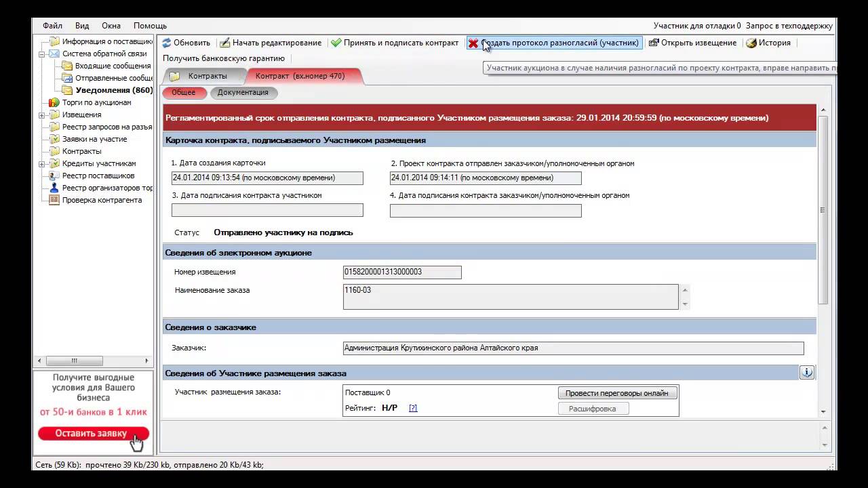Click the Обновить refresh icon

(166, 43)
